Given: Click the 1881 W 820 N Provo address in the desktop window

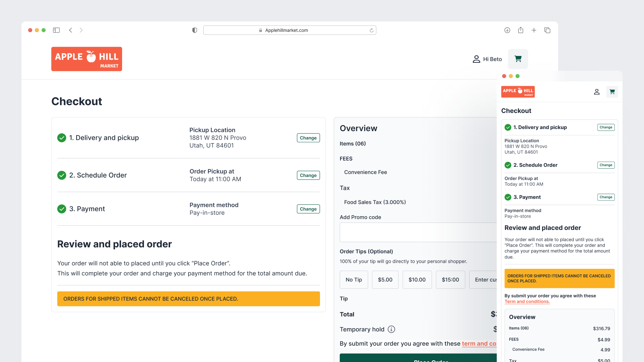Looking at the screenshot, I should click(218, 138).
